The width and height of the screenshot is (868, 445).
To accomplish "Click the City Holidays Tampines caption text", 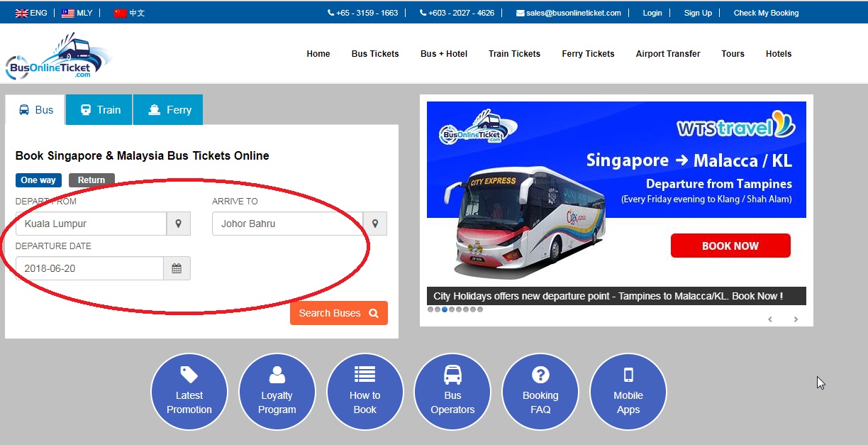I will (x=608, y=296).
